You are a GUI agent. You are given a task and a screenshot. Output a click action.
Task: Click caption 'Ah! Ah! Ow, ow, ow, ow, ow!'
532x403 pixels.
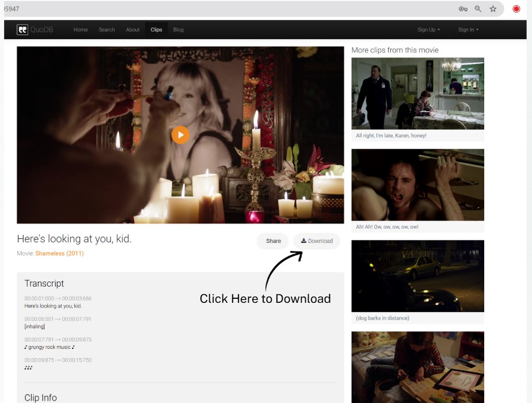click(387, 227)
